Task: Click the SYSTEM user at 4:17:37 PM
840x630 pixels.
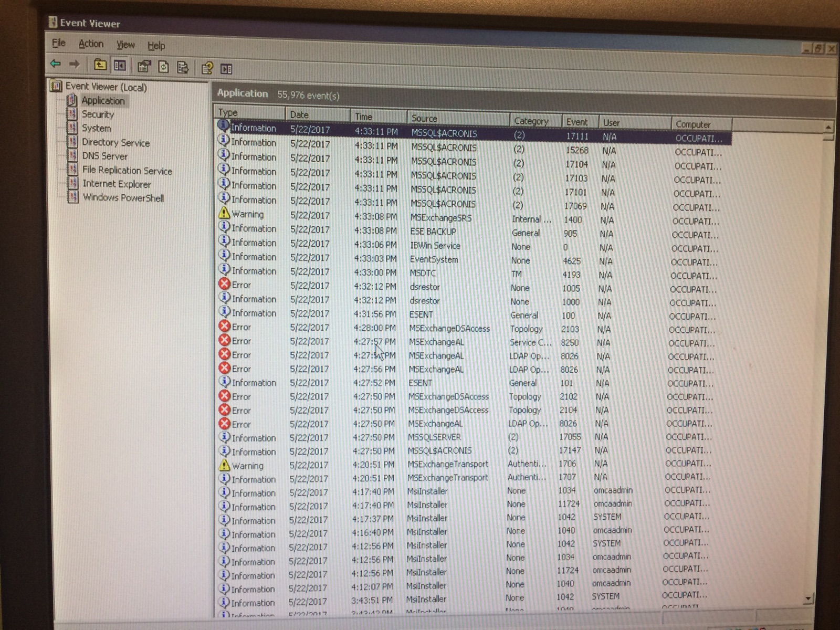Action: tap(607, 517)
